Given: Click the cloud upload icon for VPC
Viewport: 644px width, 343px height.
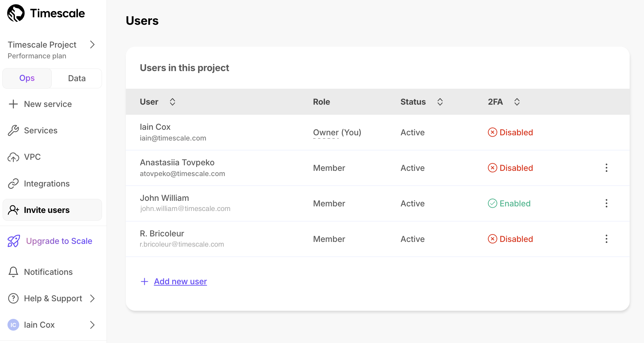Looking at the screenshot, I should [13, 157].
